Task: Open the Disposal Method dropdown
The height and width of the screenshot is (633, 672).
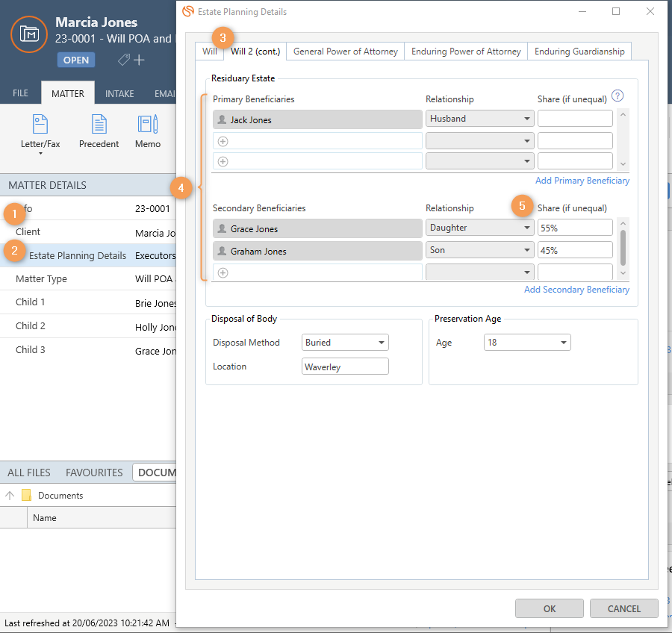Action: tap(345, 343)
